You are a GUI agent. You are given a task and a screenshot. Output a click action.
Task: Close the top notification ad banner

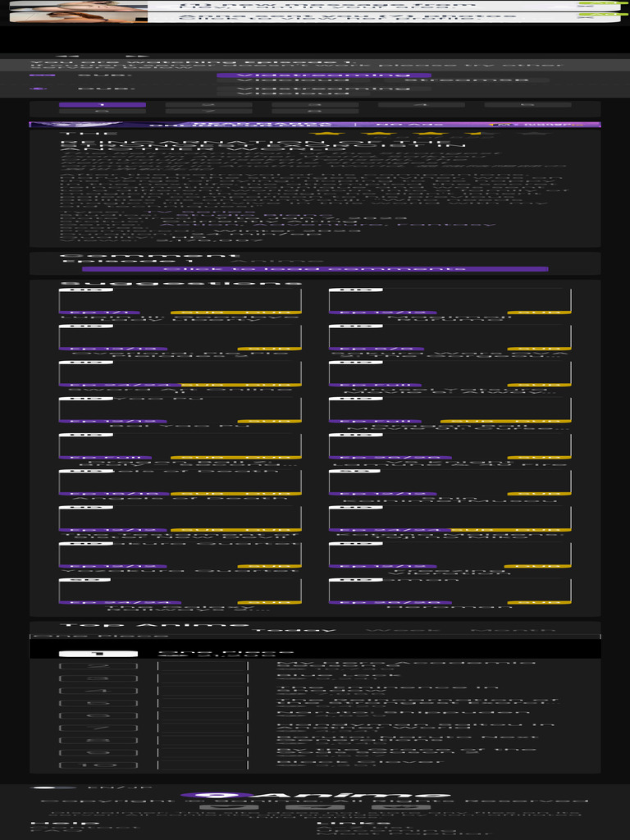tap(587, 4)
